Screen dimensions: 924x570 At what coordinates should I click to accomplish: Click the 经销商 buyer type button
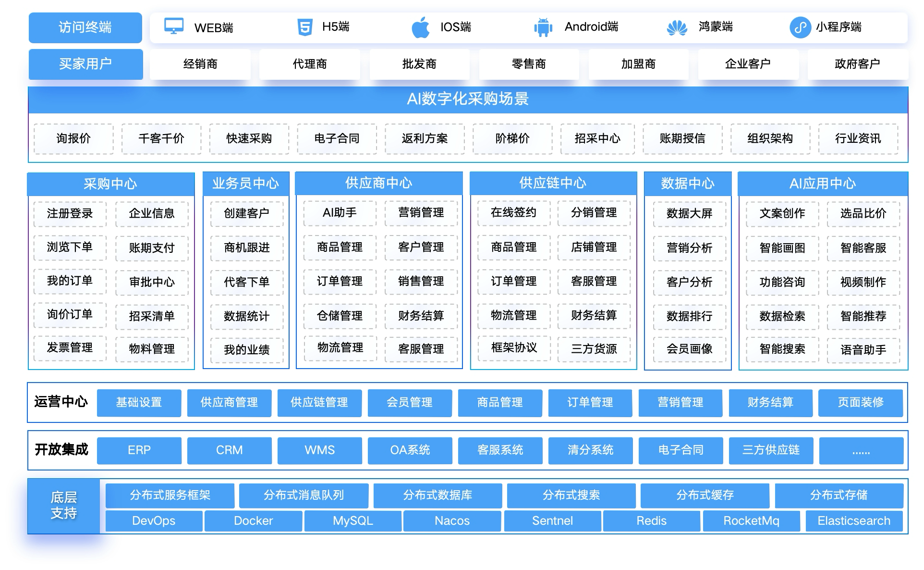point(200,64)
